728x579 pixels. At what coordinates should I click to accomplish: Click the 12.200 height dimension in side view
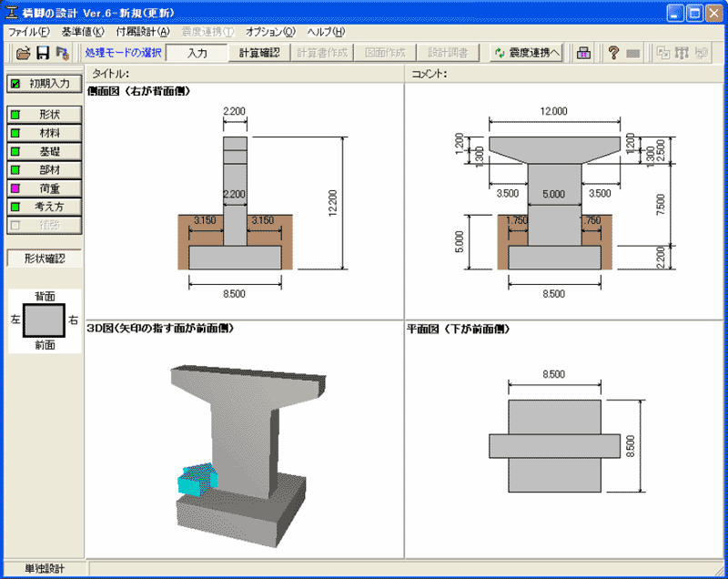(x=333, y=203)
